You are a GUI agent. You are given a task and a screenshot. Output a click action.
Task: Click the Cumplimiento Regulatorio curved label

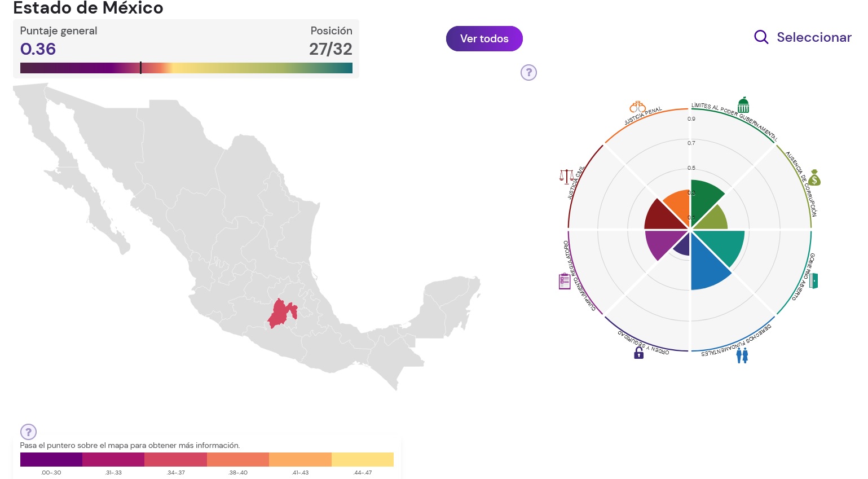(x=579, y=276)
